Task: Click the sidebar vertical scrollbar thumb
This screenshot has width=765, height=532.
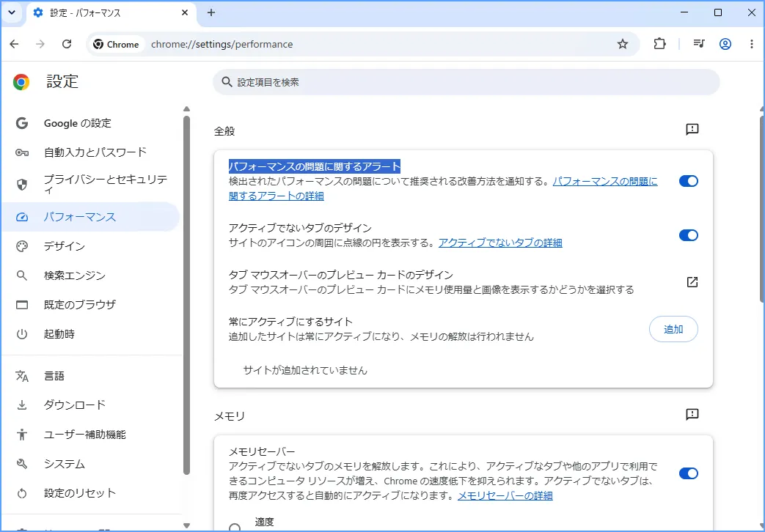Action: pyautogui.click(x=186, y=295)
